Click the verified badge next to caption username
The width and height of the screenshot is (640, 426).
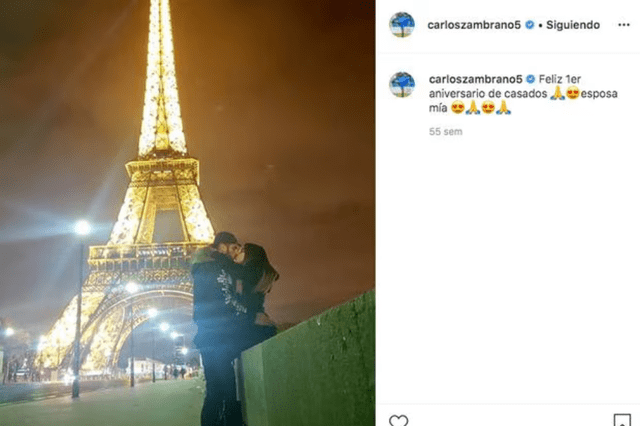pos(530,79)
